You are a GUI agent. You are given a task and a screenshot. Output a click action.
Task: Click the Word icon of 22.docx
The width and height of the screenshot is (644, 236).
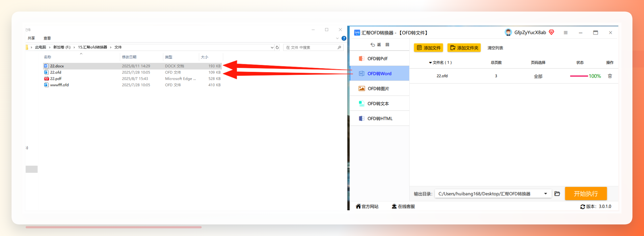46,66
